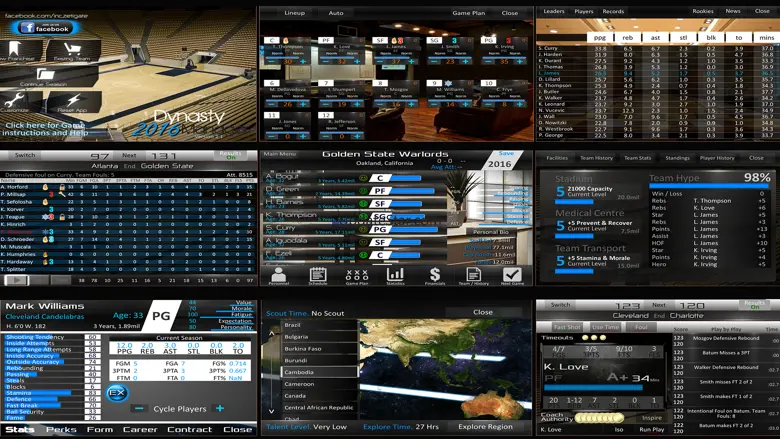
Task: Click Main Menu on team screen
Action: pyautogui.click(x=280, y=154)
